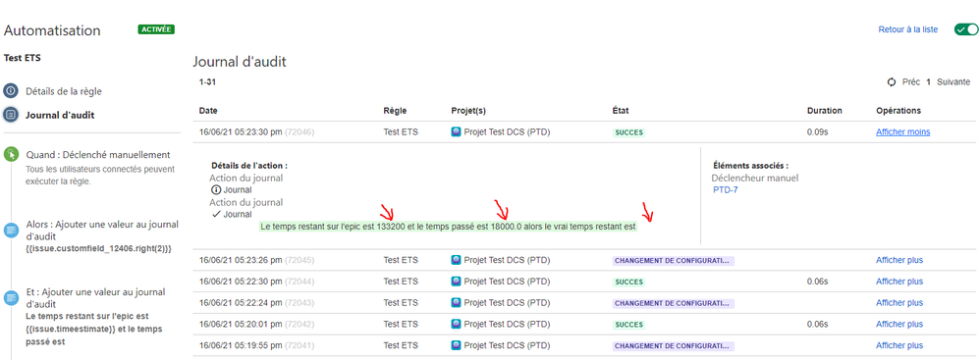
Task: Click the Test ETS rule name in sidebar
Action: [x=23, y=58]
